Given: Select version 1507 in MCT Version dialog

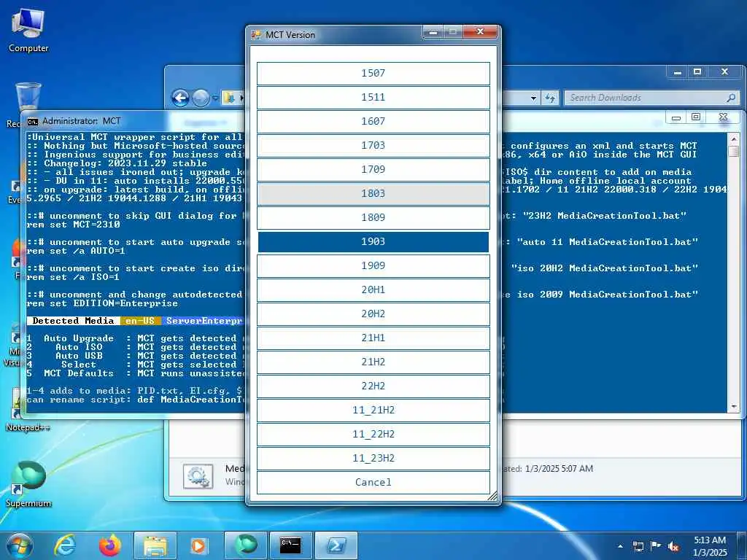Looking at the screenshot, I should pyautogui.click(x=373, y=74).
